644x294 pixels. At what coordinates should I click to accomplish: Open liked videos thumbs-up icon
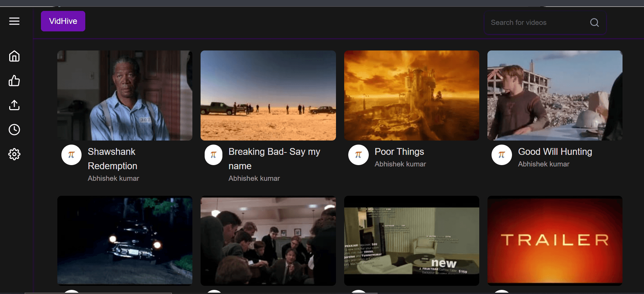click(14, 81)
